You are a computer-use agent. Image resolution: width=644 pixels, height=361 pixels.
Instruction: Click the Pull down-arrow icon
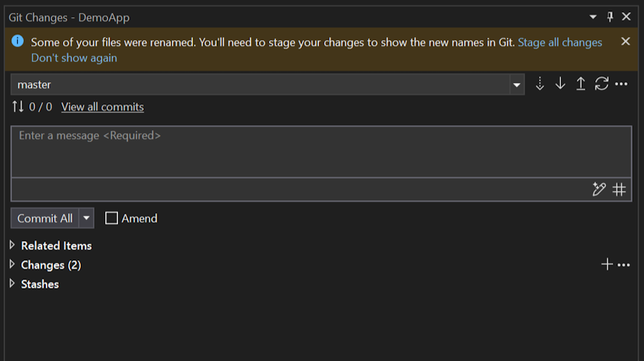click(x=560, y=84)
